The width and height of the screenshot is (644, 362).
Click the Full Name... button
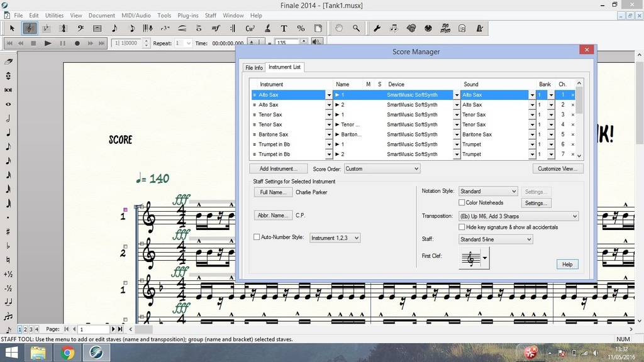tap(273, 192)
